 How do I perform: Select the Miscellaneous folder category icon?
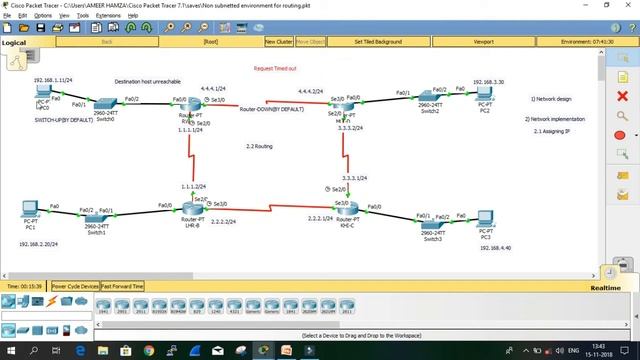[x=66, y=302]
